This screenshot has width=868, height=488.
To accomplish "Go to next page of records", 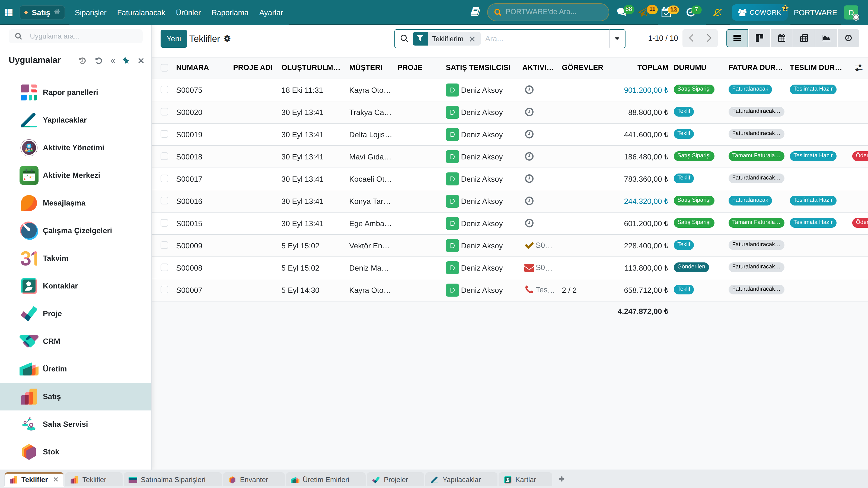I will tap(709, 38).
